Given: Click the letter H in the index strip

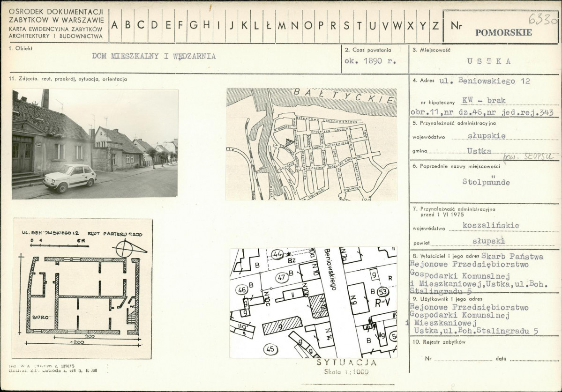Looking at the screenshot, I should 207,25.
